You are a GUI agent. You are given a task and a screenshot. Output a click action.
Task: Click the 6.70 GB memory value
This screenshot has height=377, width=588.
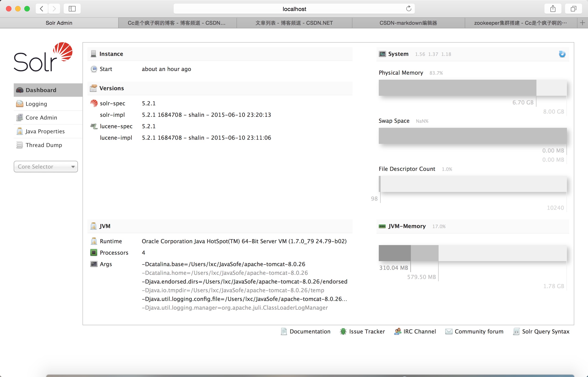tap(523, 103)
